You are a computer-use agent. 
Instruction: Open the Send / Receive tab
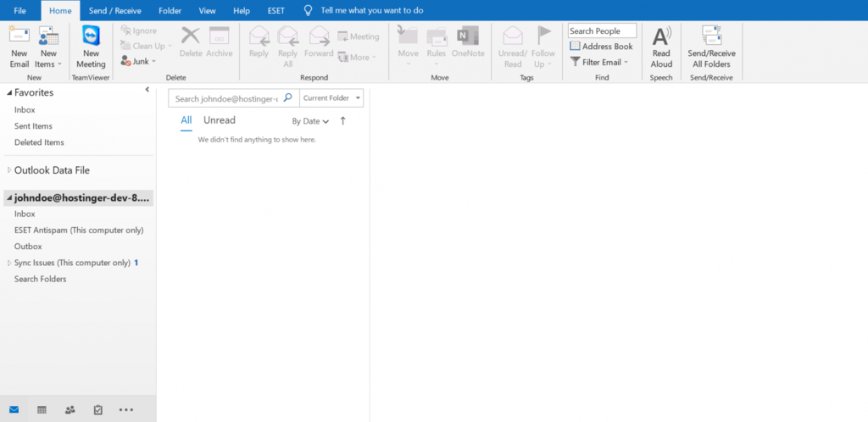click(114, 10)
